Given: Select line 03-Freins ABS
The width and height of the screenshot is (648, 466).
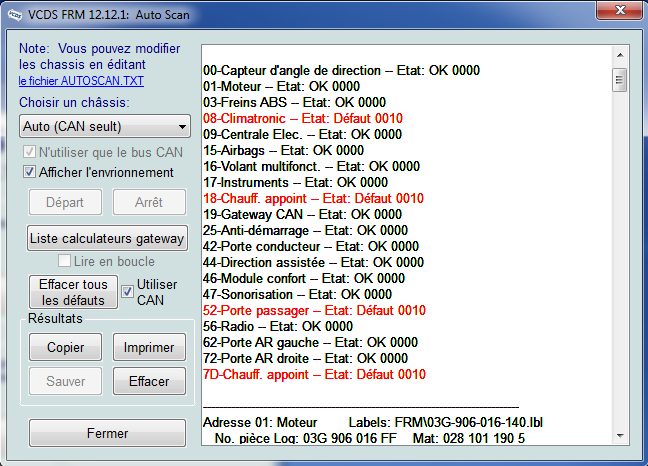Looking at the screenshot, I should tap(294, 102).
